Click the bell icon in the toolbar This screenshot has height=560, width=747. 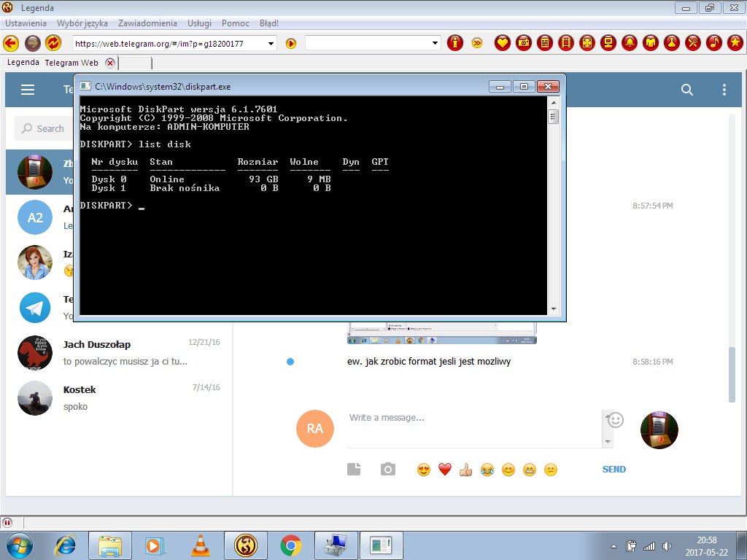(630, 43)
